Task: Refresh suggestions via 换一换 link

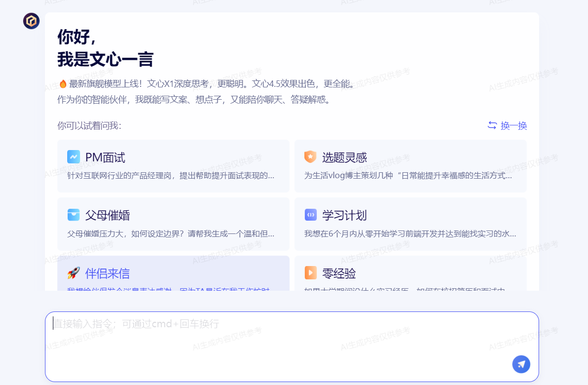Action: click(x=507, y=125)
